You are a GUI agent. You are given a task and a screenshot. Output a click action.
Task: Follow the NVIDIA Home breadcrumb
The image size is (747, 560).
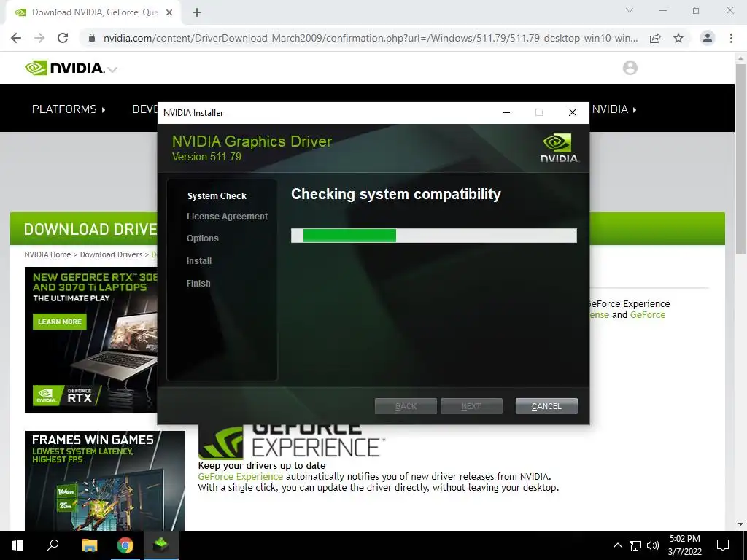[47, 254]
